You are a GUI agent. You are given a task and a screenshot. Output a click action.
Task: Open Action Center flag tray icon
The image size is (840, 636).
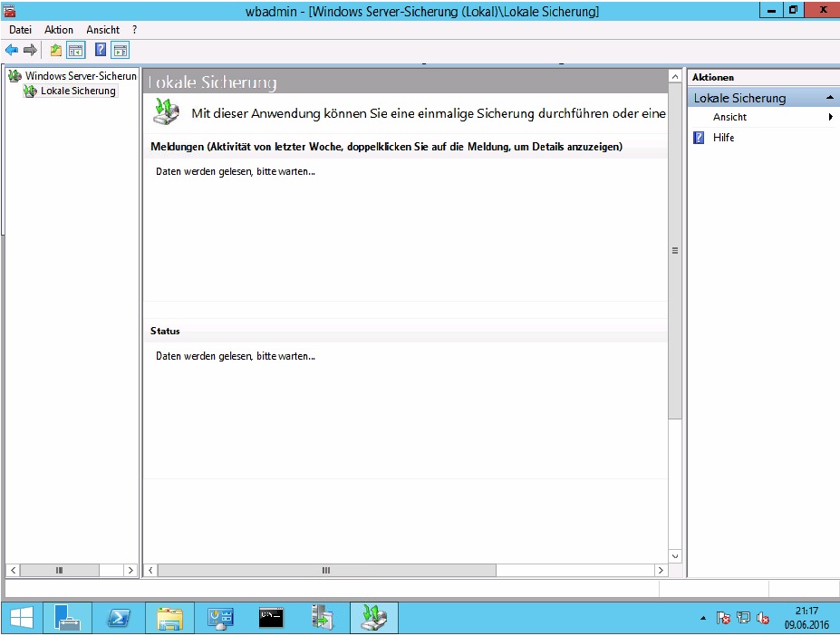[723, 618]
